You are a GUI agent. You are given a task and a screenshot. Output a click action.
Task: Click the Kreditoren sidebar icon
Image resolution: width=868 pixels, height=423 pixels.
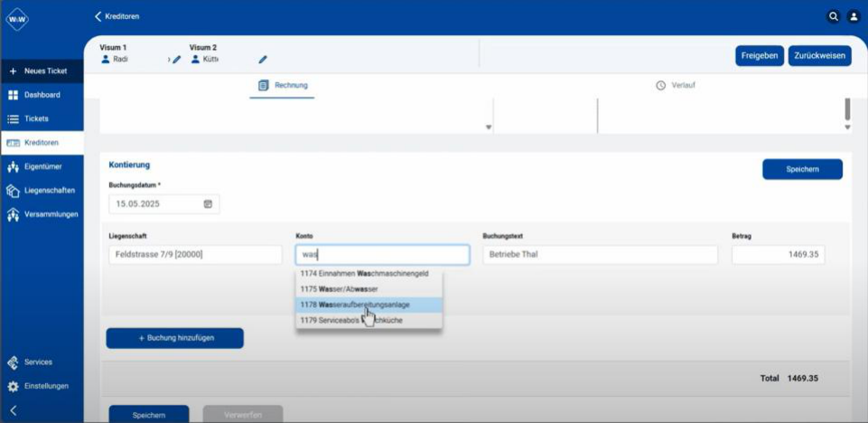point(14,143)
